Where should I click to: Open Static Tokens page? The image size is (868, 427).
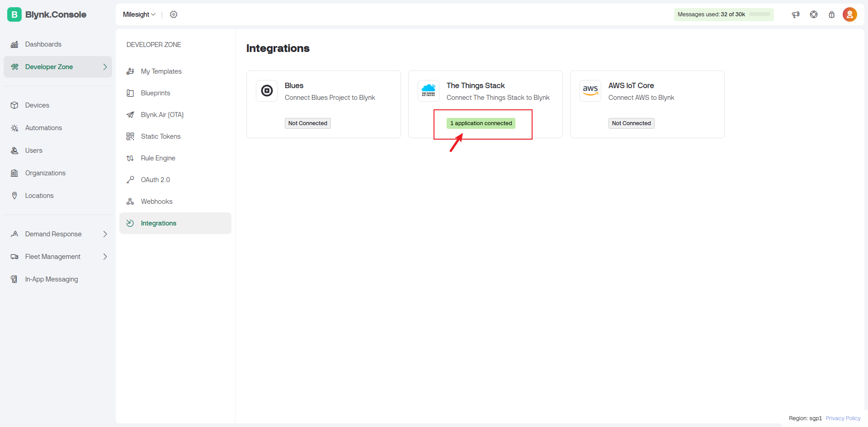(x=175, y=136)
